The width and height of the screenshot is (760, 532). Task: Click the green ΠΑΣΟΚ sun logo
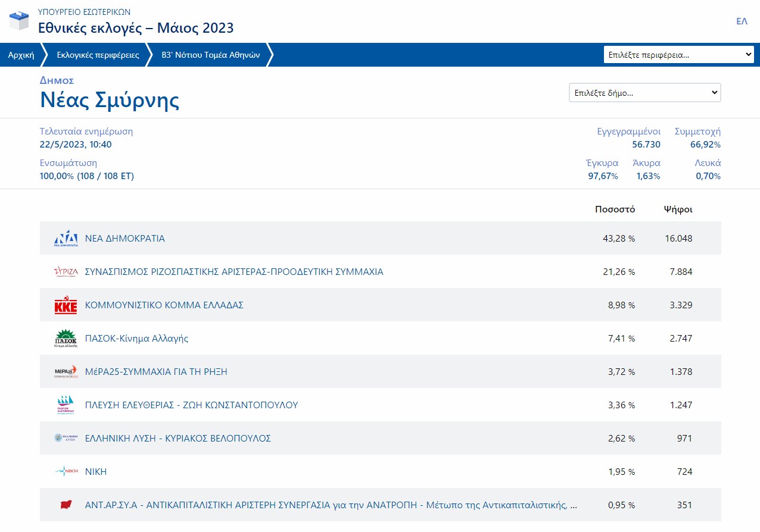point(66,339)
